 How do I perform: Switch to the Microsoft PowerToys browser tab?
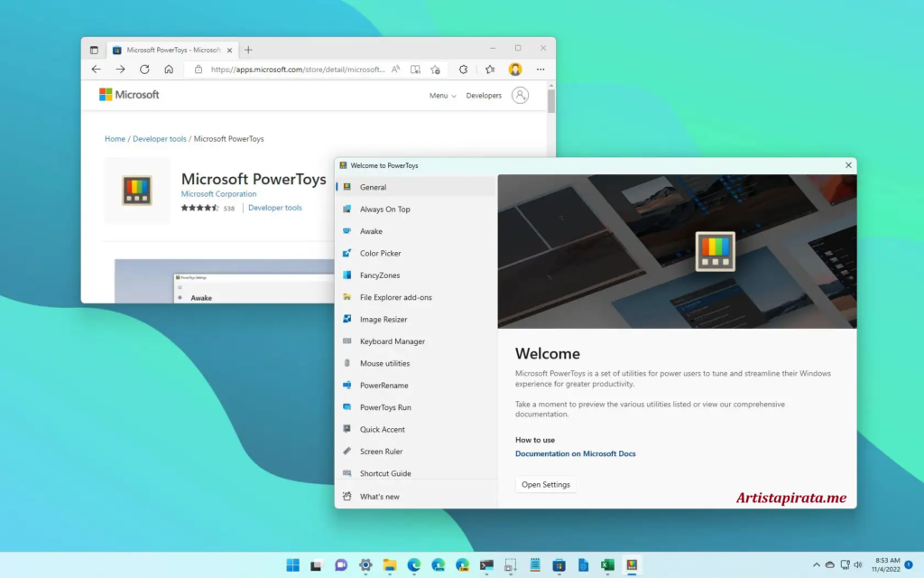(x=167, y=50)
